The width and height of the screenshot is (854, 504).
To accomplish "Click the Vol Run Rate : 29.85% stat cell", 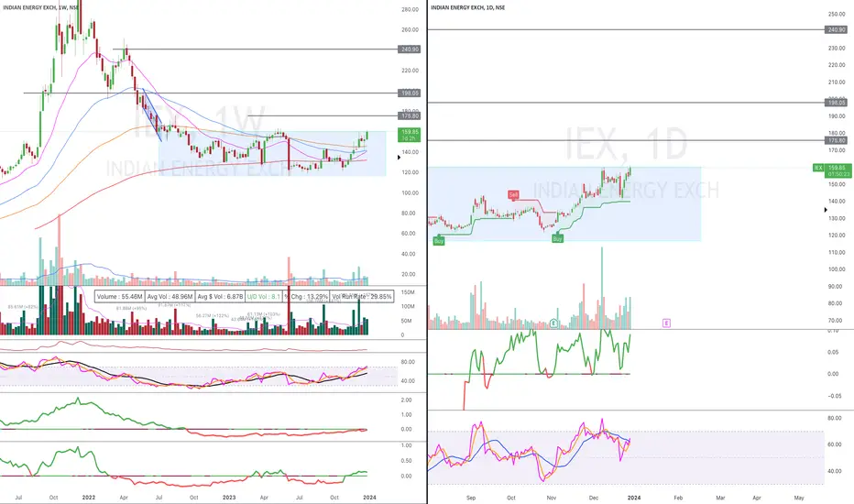I will [362, 296].
